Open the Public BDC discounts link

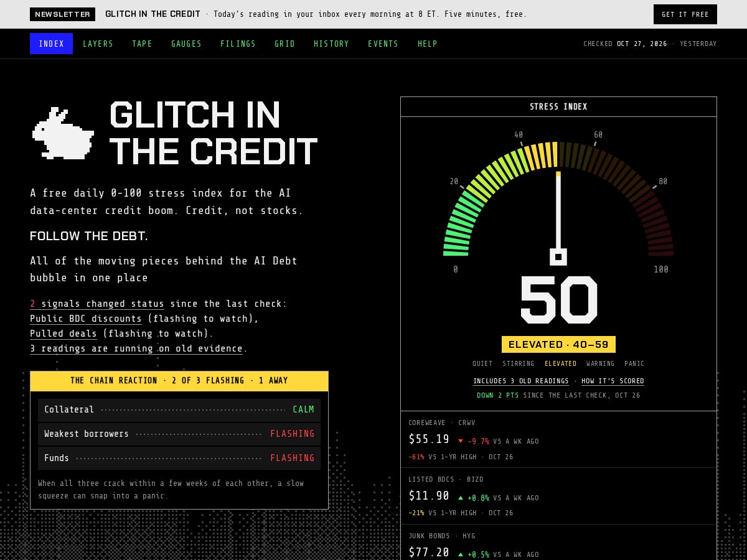click(86, 319)
